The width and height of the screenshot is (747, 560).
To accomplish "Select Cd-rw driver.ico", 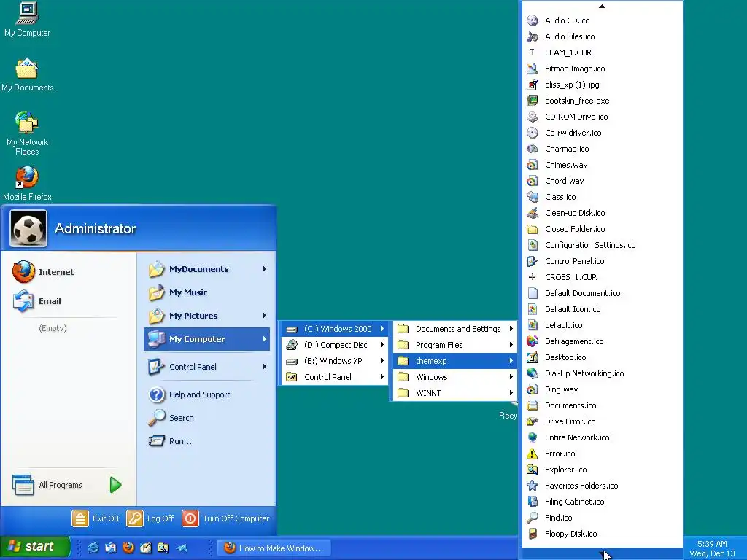I will coord(602,133).
